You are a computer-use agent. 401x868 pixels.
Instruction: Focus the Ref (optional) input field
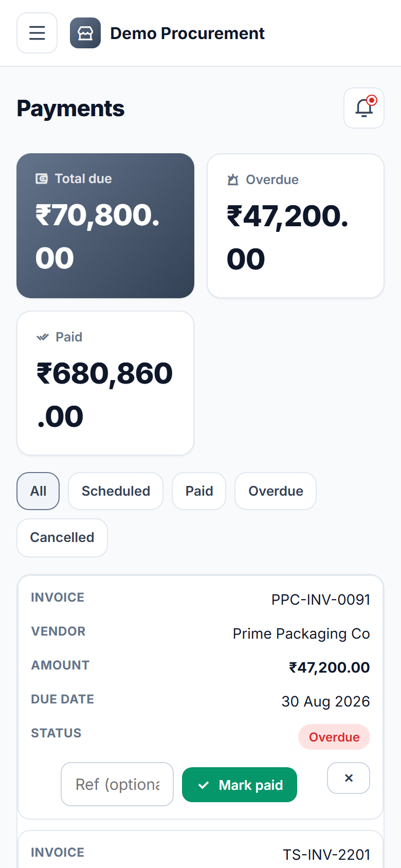[x=117, y=784]
